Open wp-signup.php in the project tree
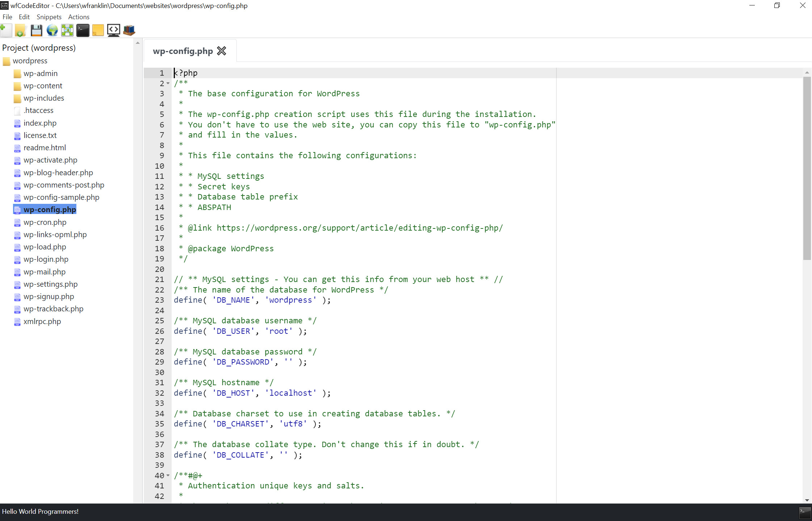812x521 pixels. pyautogui.click(x=49, y=297)
